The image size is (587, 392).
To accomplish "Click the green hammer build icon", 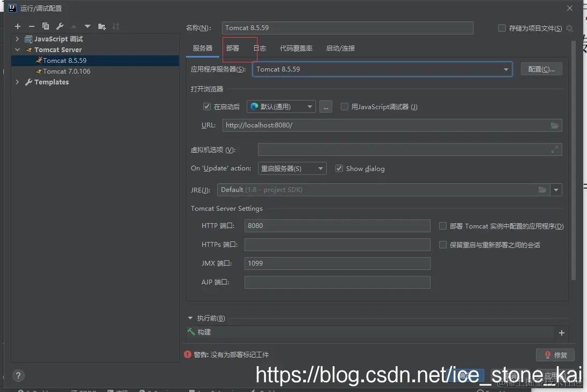I will (x=191, y=332).
